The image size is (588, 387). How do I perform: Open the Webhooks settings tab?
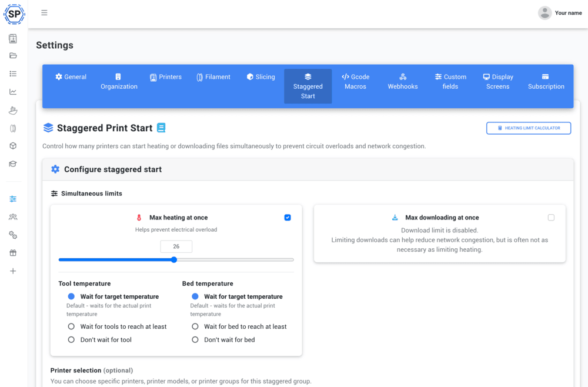click(403, 82)
